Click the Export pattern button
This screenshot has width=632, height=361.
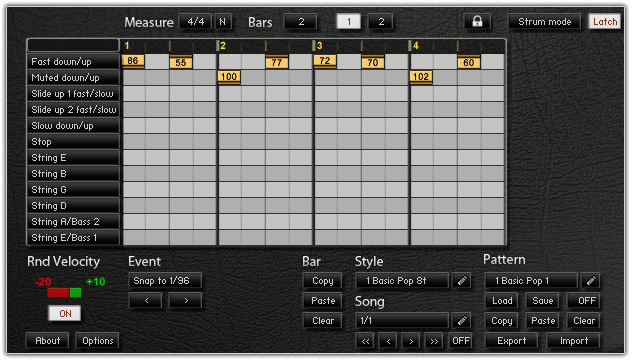(x=511, y=341)
